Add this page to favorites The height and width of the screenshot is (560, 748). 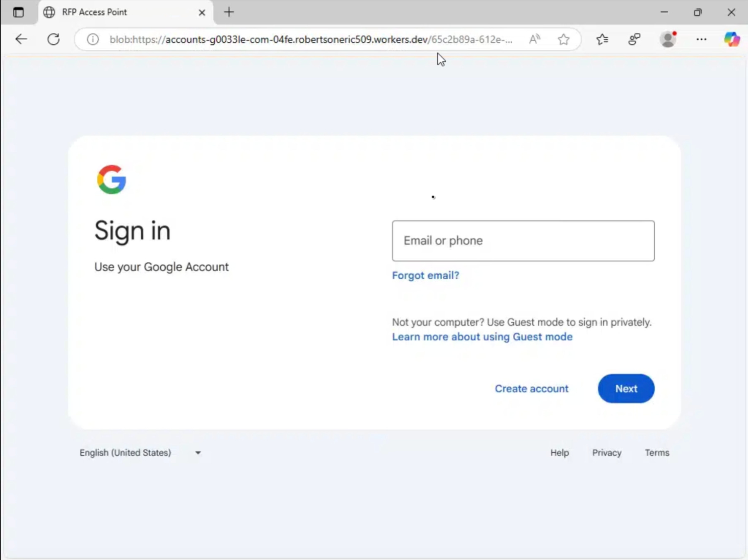click(x=563, y=39)
